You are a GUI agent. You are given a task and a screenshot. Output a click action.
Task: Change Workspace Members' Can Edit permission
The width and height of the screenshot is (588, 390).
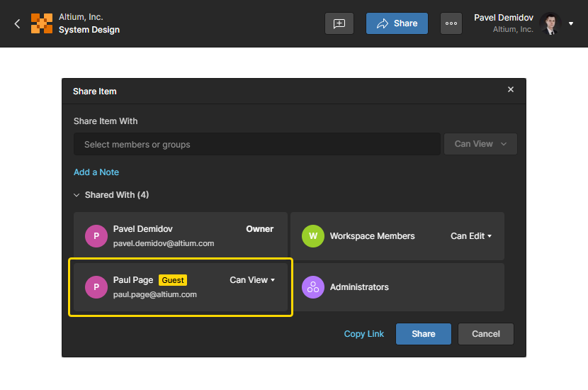coord(471,236)
